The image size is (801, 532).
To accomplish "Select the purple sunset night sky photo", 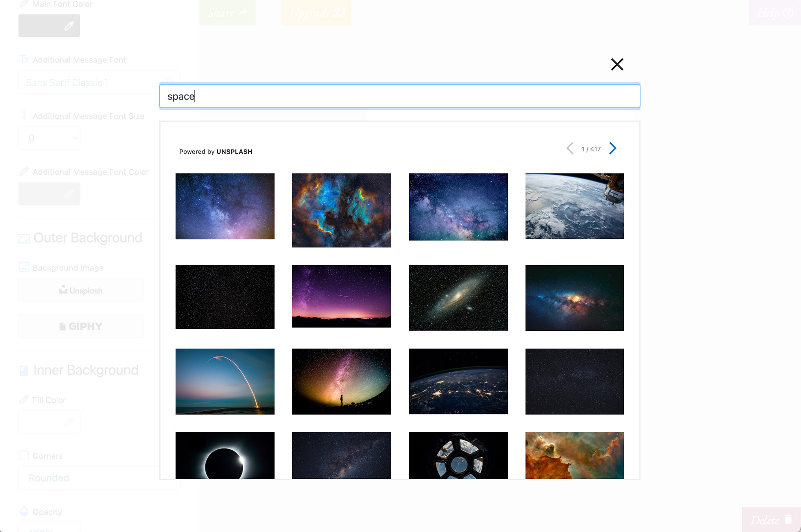I will [341, 296].
